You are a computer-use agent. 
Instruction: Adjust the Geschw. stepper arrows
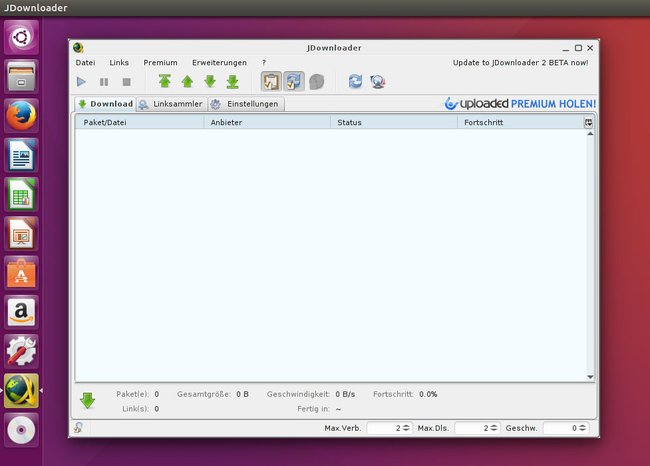[582, 428]
